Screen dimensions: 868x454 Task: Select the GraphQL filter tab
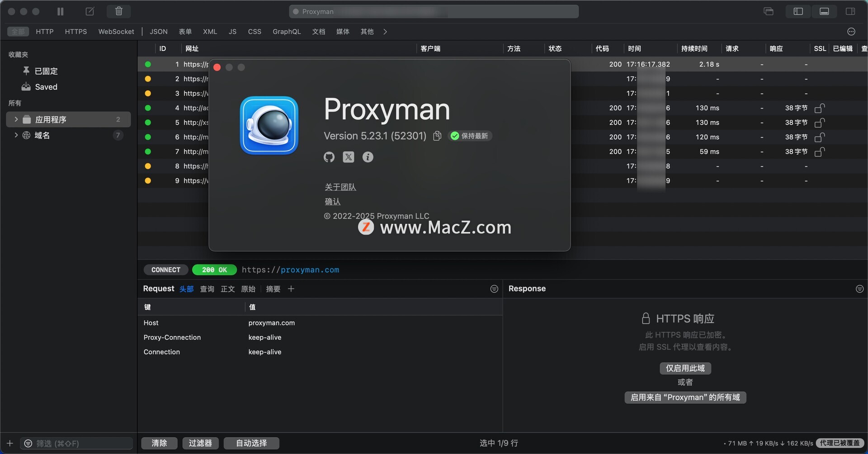[287, 31]
